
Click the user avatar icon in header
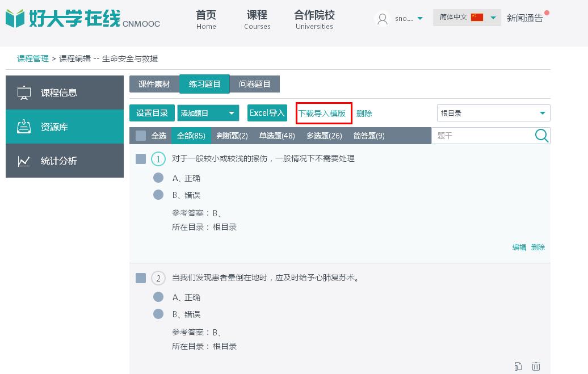[383, 19]
